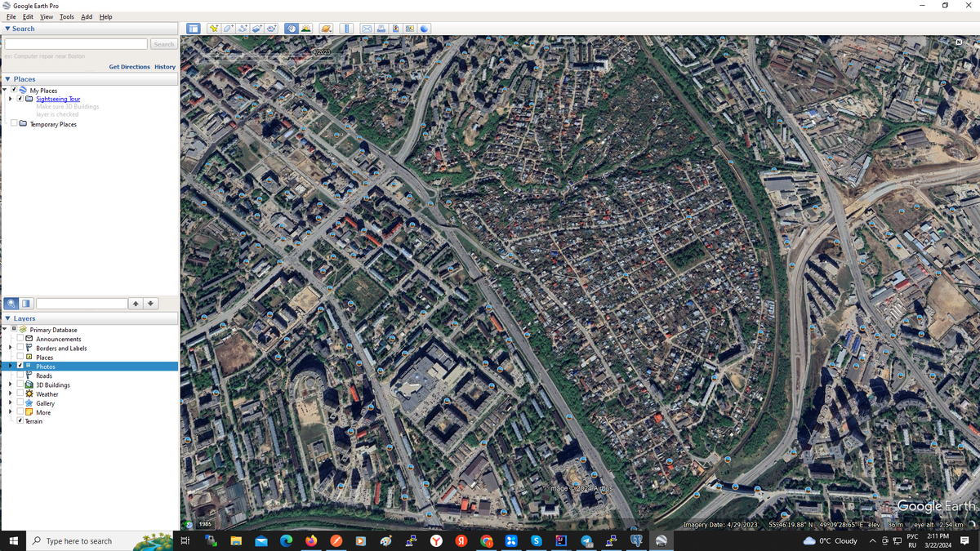Move selected item up with arrow button
This screenshot has width=980, height=551.
(x=136, y=304)
